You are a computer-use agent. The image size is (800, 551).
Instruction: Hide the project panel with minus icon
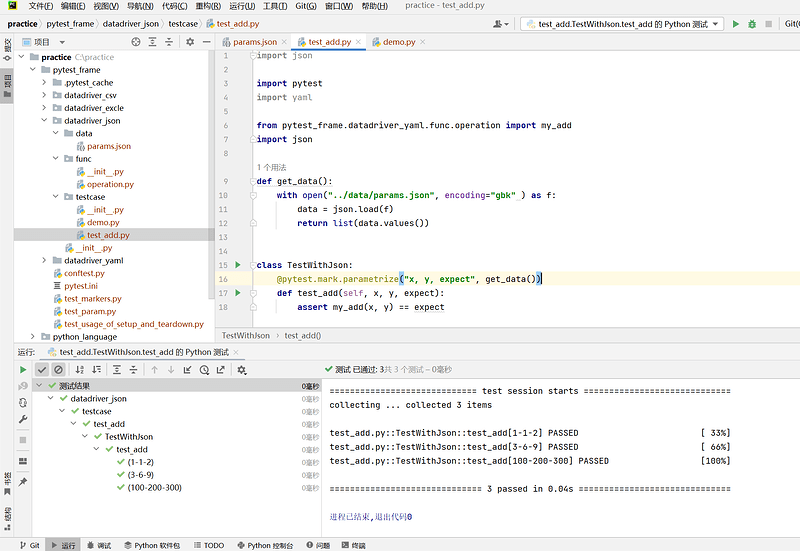tap(207, 42)
